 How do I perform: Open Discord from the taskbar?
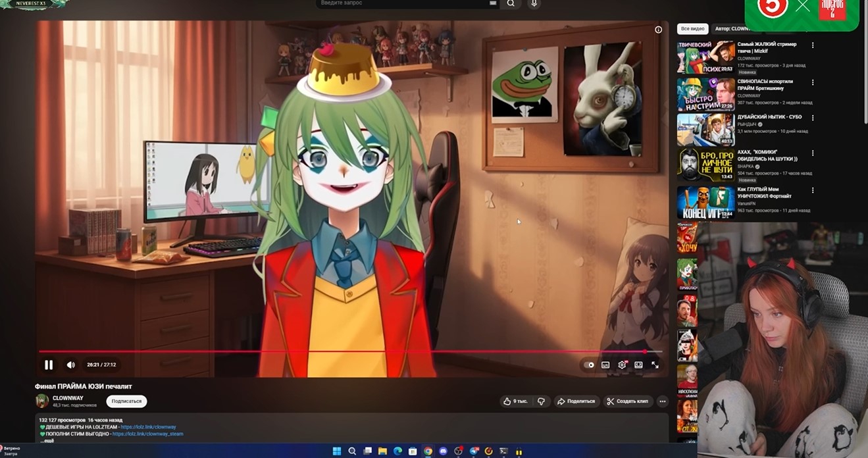(x=443, y=451)
